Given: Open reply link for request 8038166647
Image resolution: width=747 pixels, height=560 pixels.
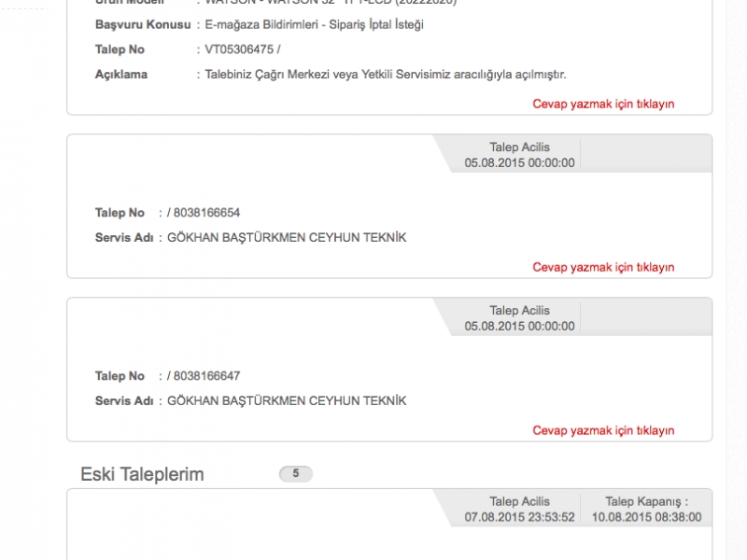Looking at the screenshot, I should pos(603,430).
